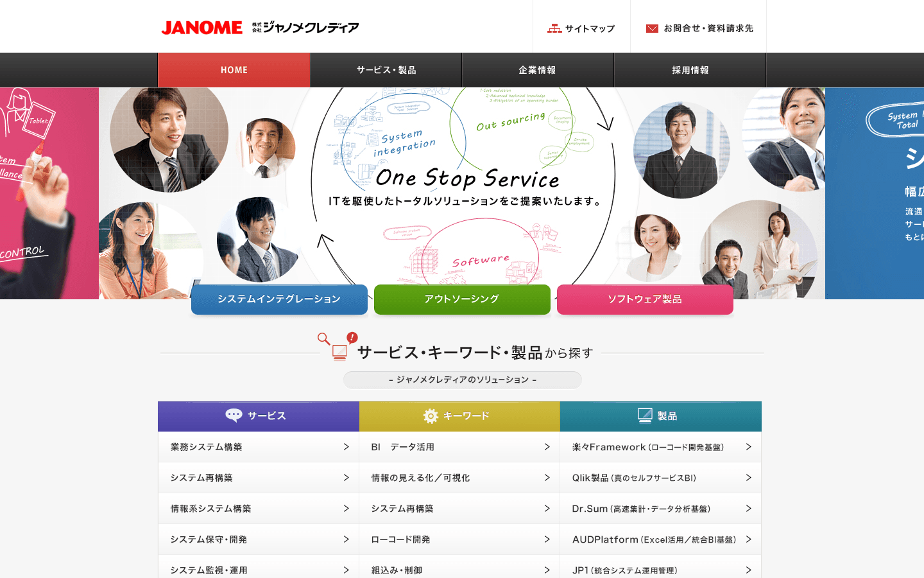Open the サービス・製品 menu
The image size is (924, 578).
tap(386, 70)
